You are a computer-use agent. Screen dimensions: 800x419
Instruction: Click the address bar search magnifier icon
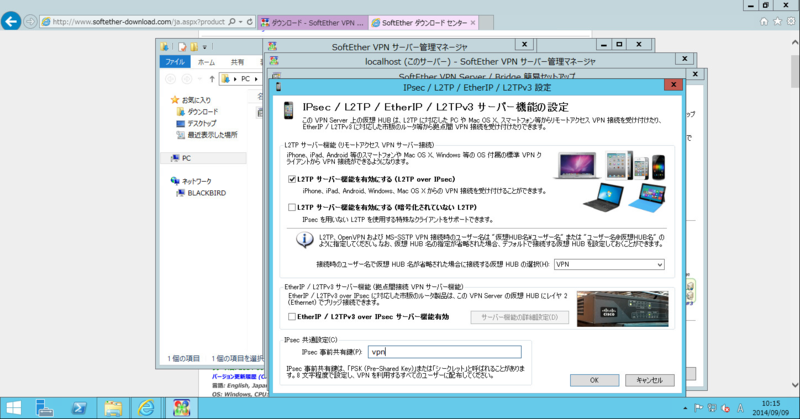pyautogui.click(x=232, y=22)
